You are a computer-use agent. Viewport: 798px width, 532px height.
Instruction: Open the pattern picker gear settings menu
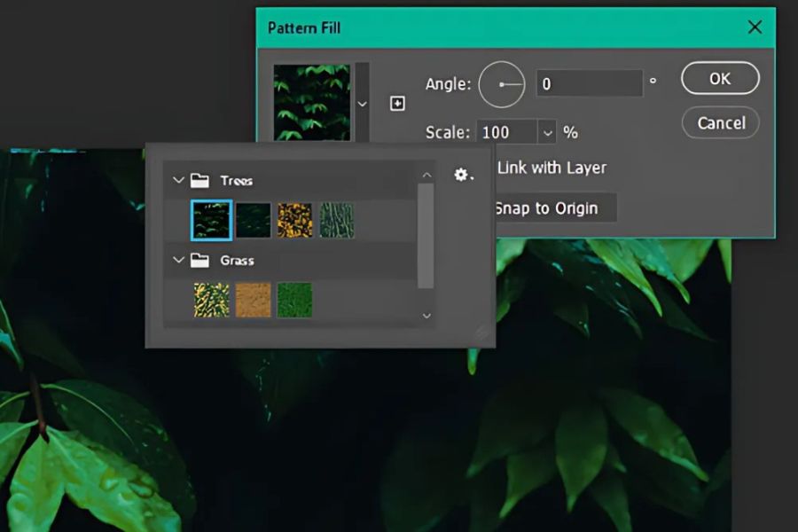click(463, 176)
